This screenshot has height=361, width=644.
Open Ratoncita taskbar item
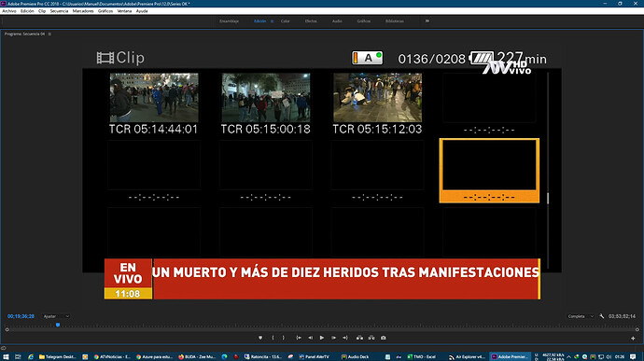(x=263, y=357)
